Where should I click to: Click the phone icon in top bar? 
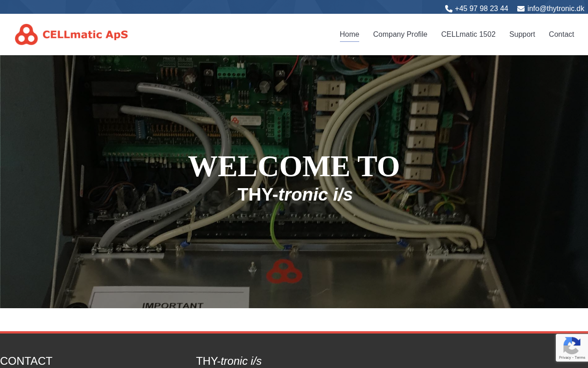point(449,9)
